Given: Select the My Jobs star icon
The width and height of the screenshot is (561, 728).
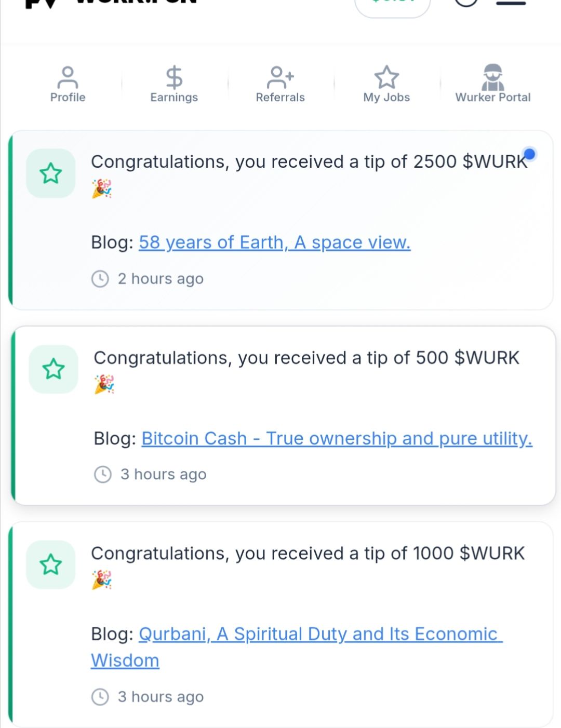Looking at the screenshot, I should [x=386, y=77].
